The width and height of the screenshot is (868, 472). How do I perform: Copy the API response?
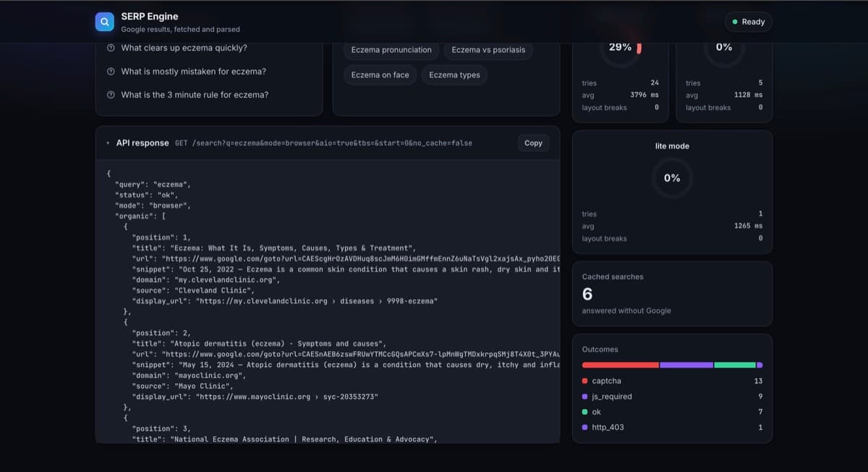(x=533, y=143)
